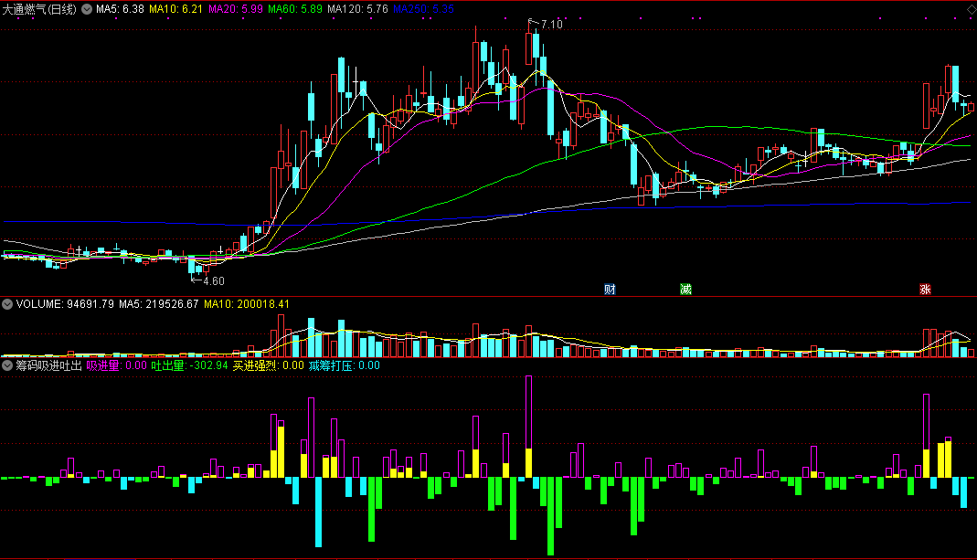Viewport: 977px width, 560px height.
Task: Click the 吸进量: 0.00 label
Action: point(116,365)
